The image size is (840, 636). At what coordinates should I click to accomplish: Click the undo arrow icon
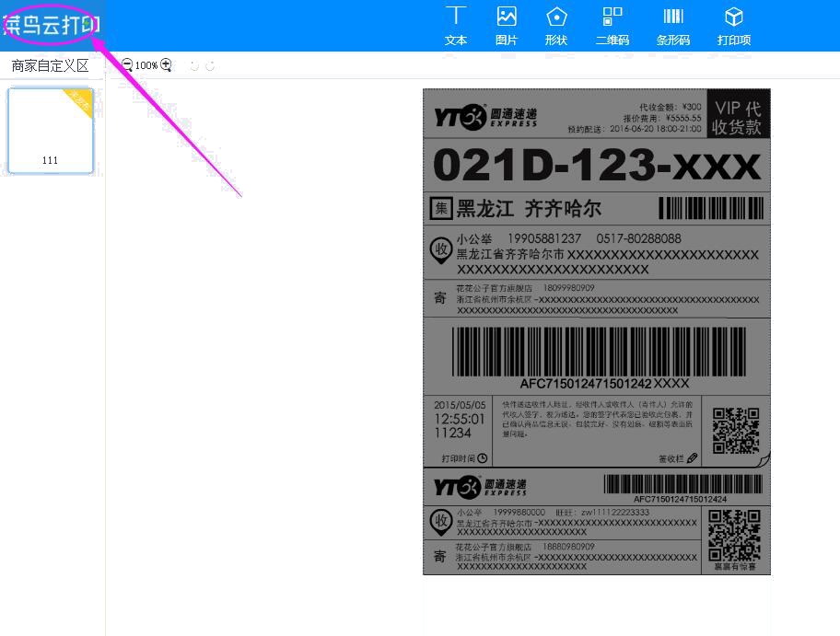[194, 66]
